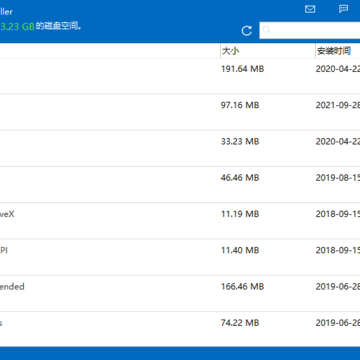
Task: Click the install date in the 33.23 MB row
Action: pos(338,142)
